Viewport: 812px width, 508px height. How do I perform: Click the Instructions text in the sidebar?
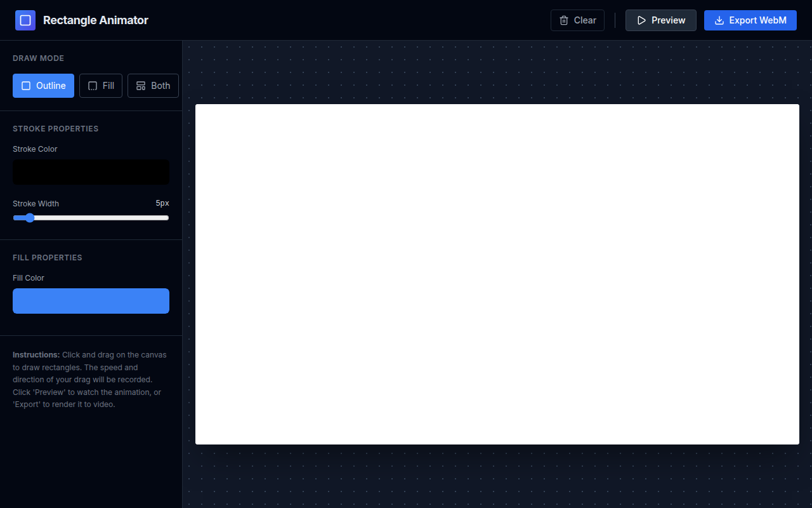pos(91,379)
